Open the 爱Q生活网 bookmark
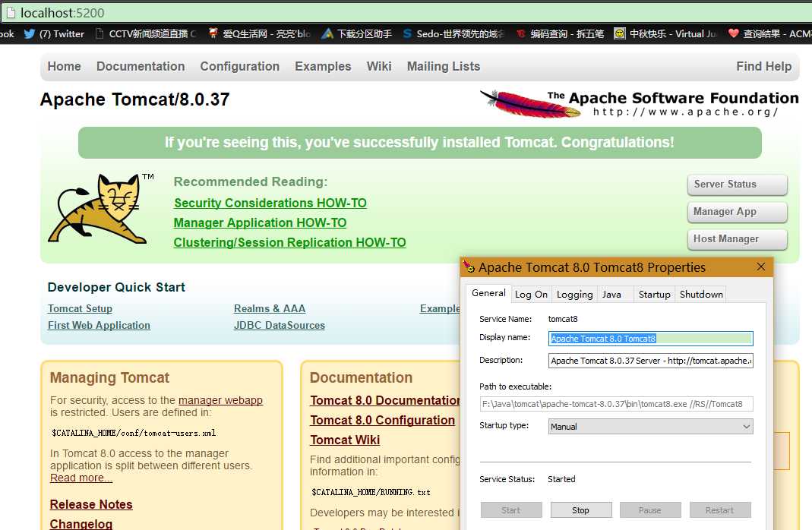812x530 pixels. 259,33
